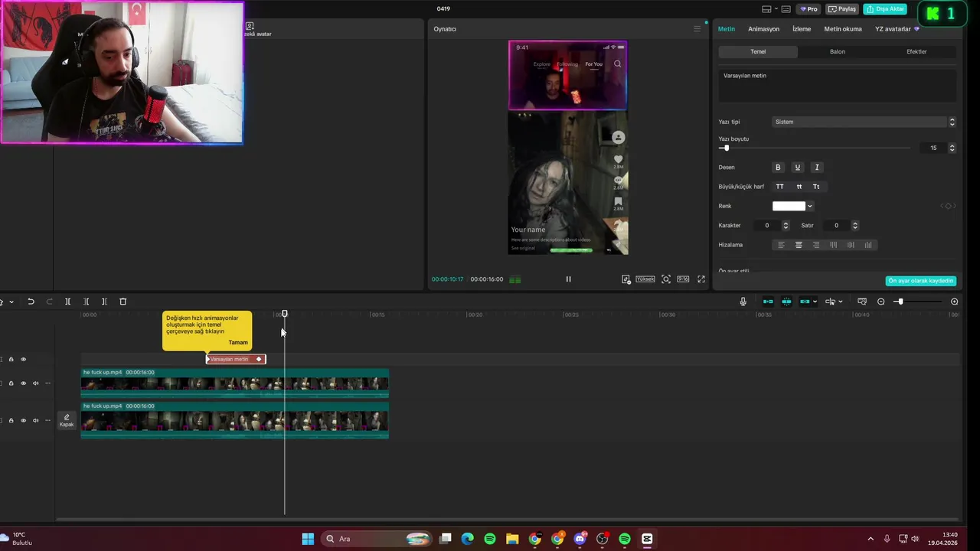The height and width of the screenshot is (551, 980).
Task: Undo the last edit in timeline toolbar
Action: click(x=31, y=302)
